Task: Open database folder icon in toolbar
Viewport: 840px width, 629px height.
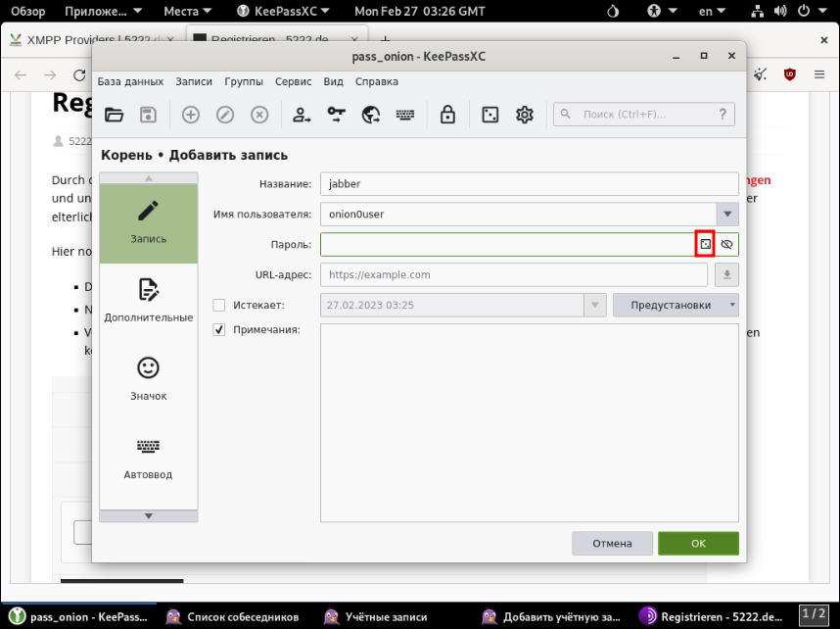Action: coord(115,115)
